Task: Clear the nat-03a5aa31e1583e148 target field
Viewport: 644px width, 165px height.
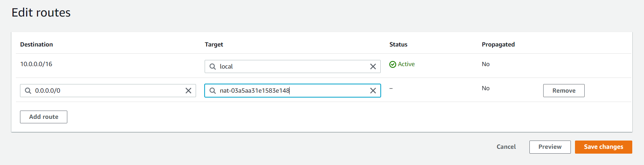Action: (373, 91)
